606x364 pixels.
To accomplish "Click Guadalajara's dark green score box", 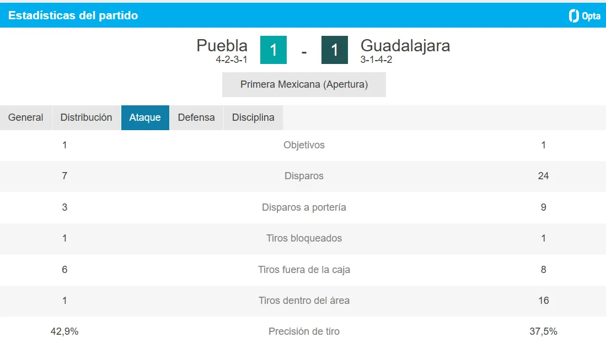I will pyautogui.click(x=335, y=50).
